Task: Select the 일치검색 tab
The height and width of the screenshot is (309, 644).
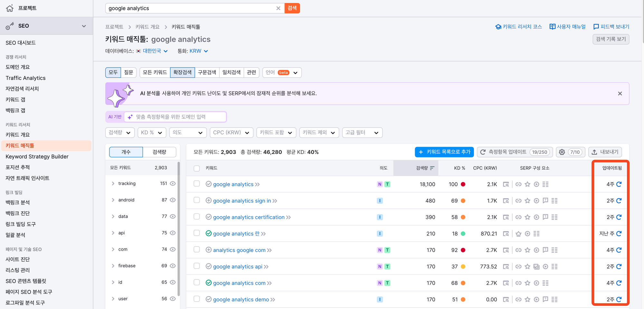Action: coord(232,73)
